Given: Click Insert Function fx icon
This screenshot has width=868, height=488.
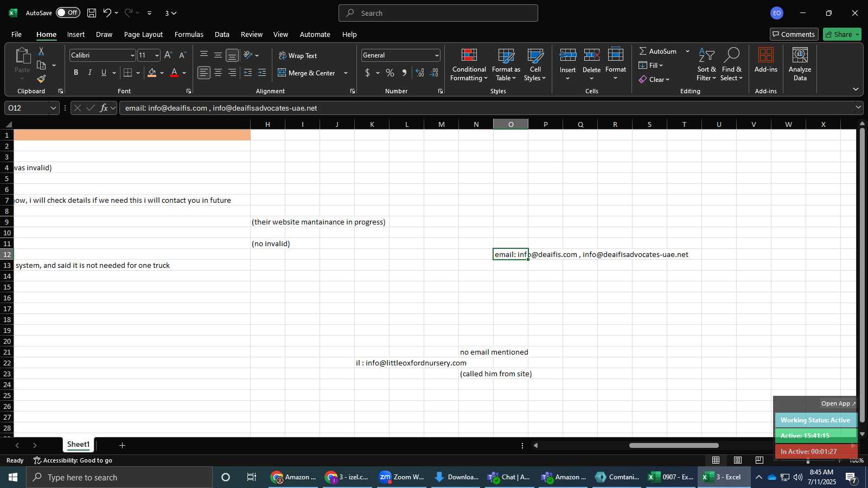Looking at the screenshot, I should (104, 108).
